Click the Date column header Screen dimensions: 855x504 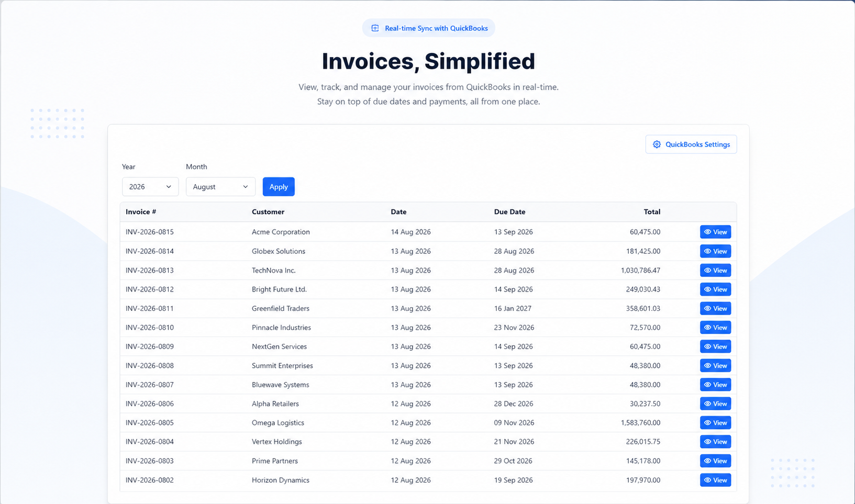(398, 212)
